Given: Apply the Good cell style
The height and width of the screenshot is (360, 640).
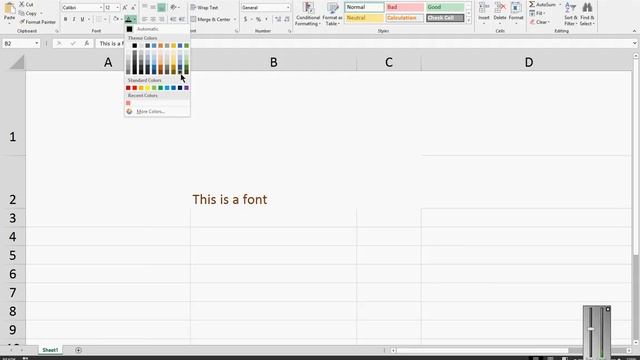Looking at the screenshot, I should 445,7.
